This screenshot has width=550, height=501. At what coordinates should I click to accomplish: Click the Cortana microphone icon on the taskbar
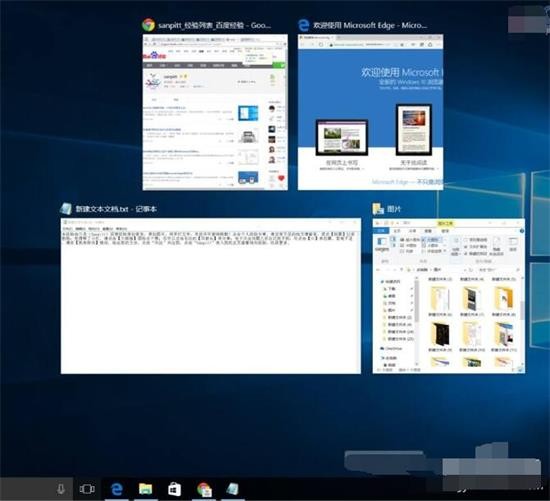pos(61,489)
